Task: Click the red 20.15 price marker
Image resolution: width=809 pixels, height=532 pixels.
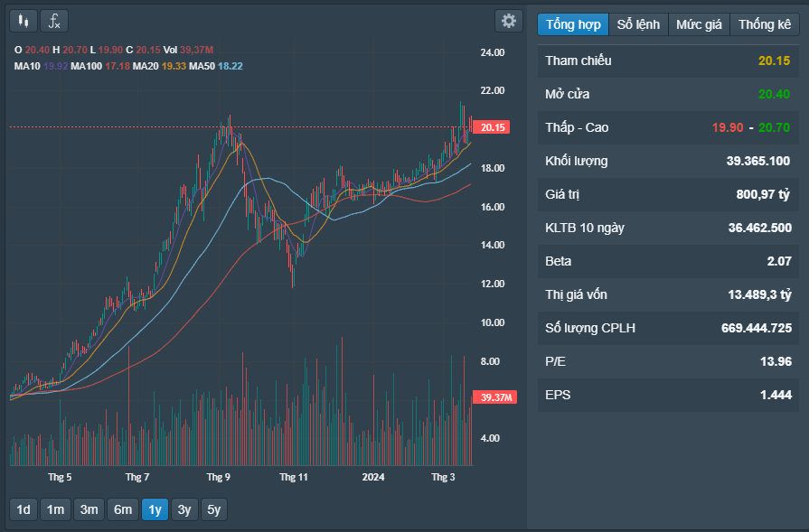Action: 493,127
